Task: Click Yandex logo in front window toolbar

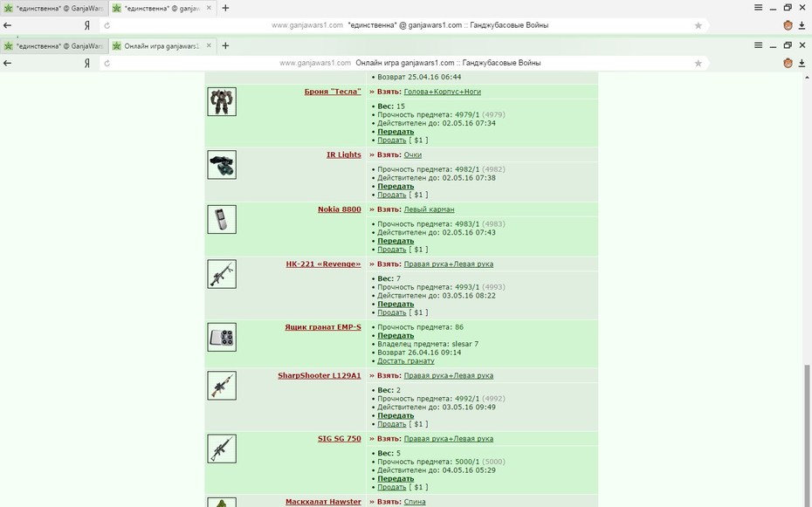Action: 87,63
